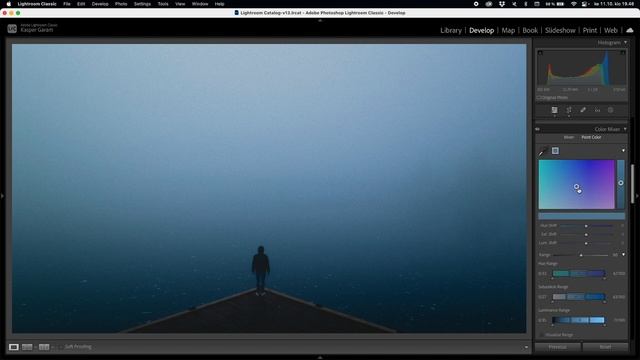Click the histogram graph
The width and height of the screenshot is (640, 360).
(582, 68)
